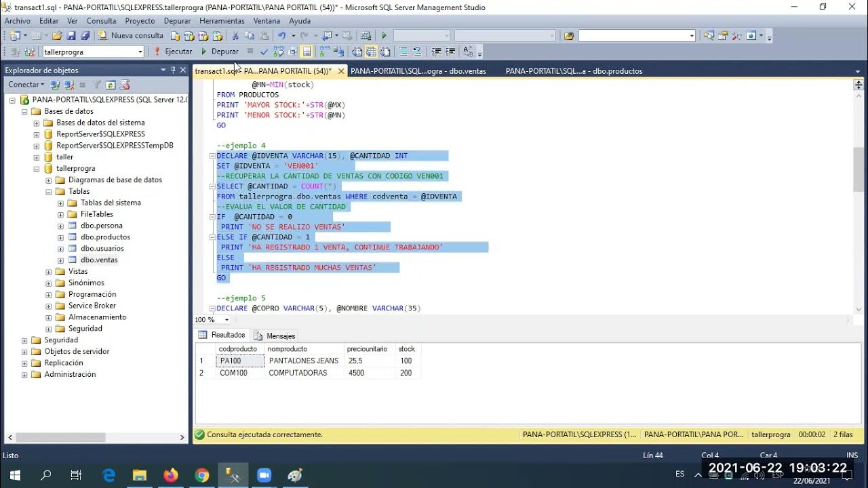Switch to the dbo.ventas tab
The image size is (868, 488).
[418, 70]
